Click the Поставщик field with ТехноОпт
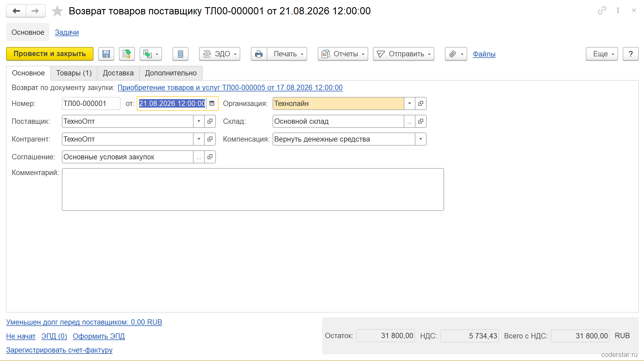This screenshot has width=644, height=361. pyautogui.click(x=128, y=121)
